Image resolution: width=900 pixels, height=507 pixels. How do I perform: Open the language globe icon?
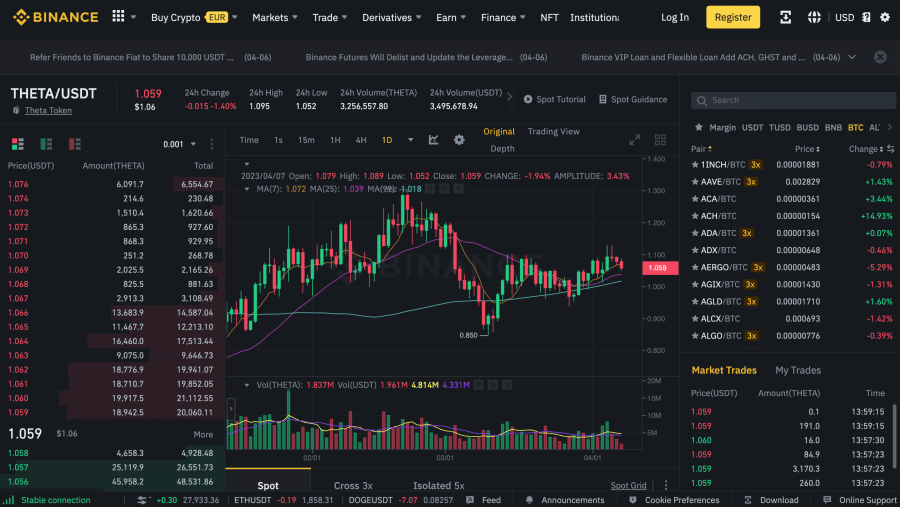[x=814, y=17]
